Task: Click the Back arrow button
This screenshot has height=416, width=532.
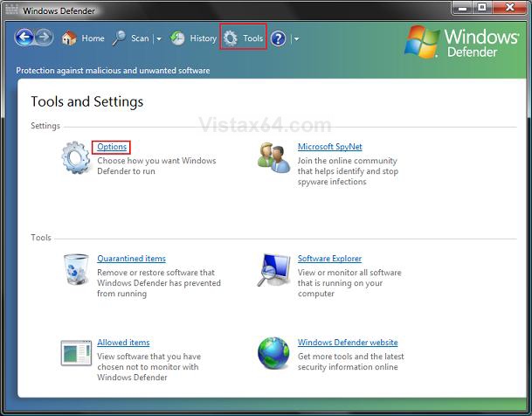Action: click(x=24, y=38)
